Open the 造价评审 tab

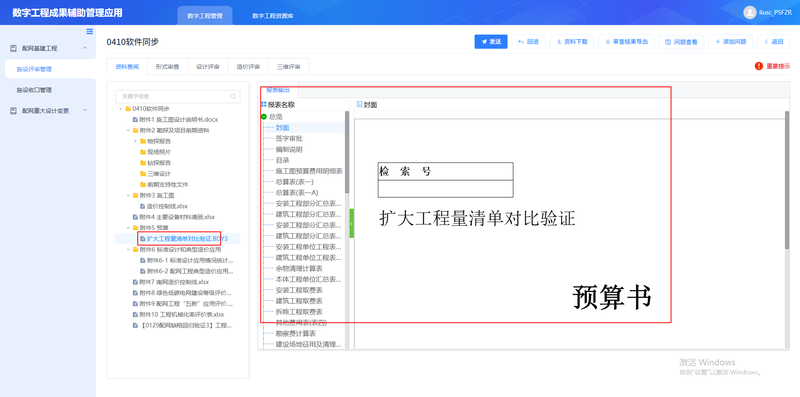pos(248,66)
